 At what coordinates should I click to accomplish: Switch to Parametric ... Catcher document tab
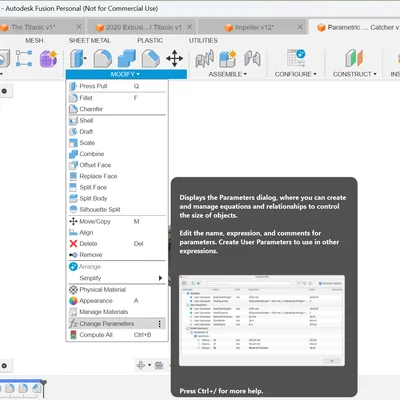tap(355, 27)
